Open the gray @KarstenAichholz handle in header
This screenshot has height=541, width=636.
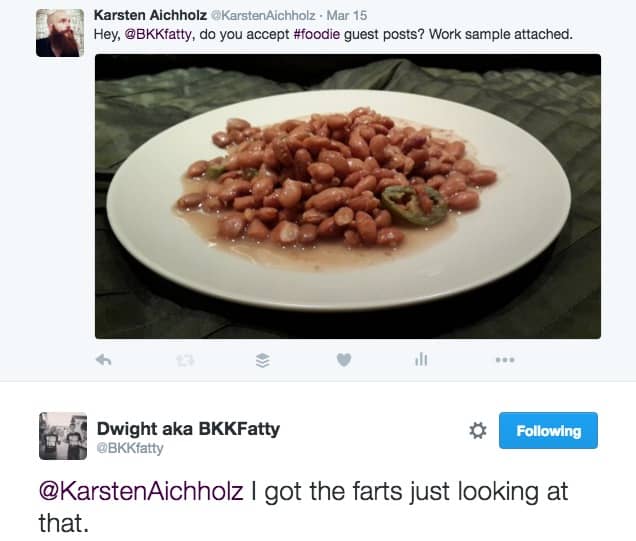pyautogui.click(x=263, y=15)
